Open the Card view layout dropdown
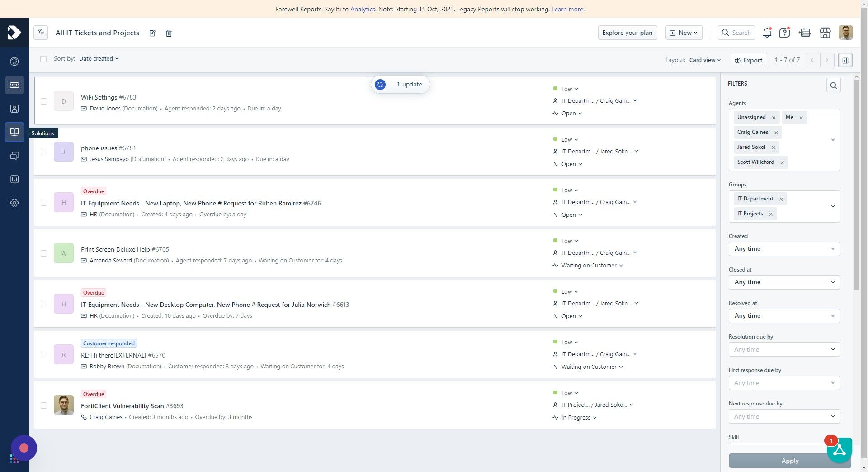 [704, 60]
